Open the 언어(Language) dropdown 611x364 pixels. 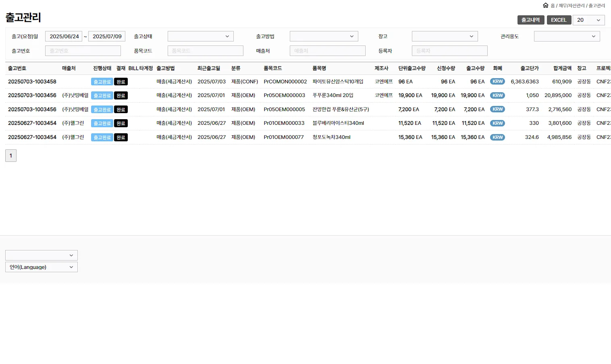coord(41,267)
